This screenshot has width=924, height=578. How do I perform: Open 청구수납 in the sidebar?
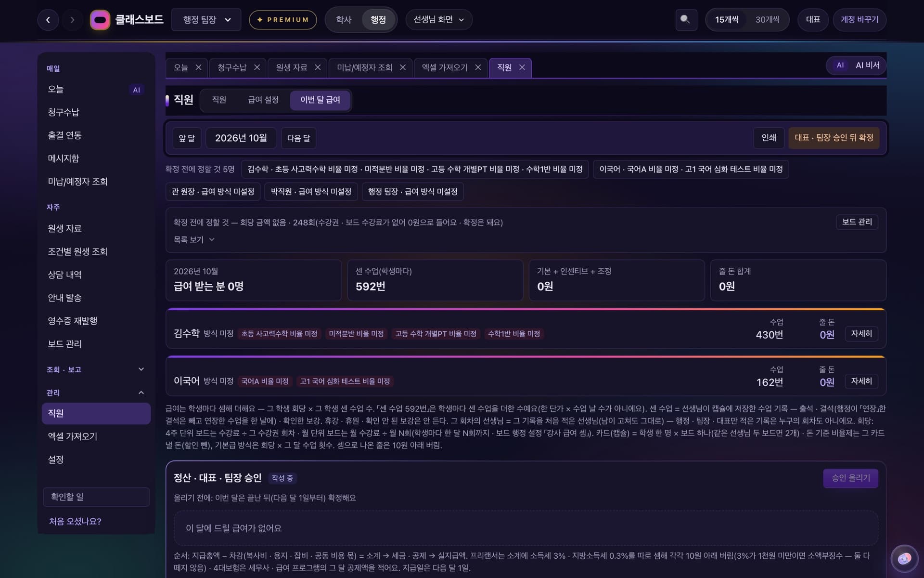96,112
